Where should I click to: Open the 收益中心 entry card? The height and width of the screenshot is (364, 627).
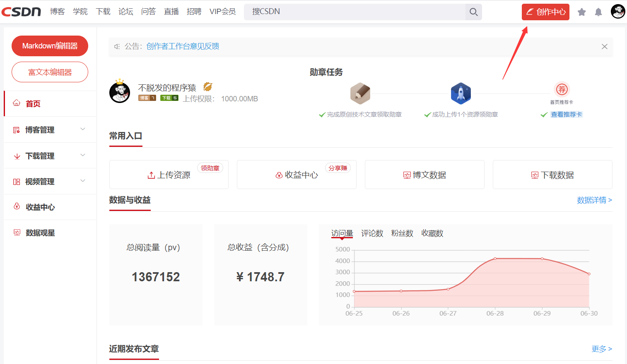(x=297, y=175)
